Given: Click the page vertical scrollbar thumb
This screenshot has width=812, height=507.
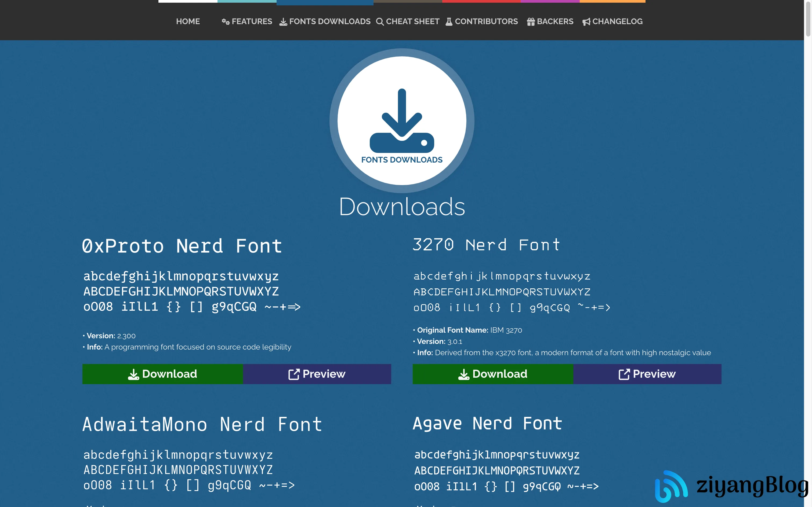Looking at the screenshot, I should [x=808, y=19].
